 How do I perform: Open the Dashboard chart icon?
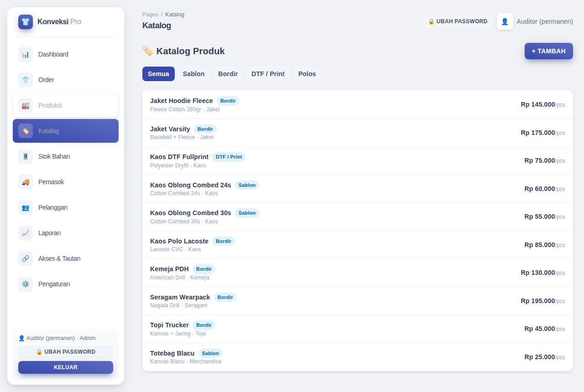[26, 54]
